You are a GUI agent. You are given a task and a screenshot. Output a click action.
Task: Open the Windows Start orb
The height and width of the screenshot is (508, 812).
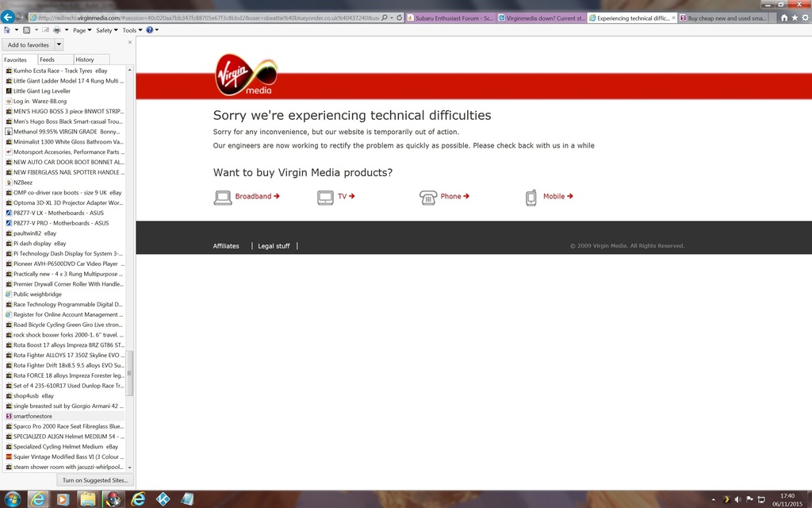click(x=11, y=499)
